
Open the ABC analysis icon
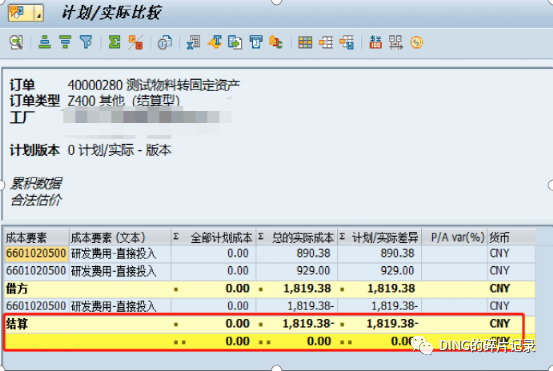click(276, 43)
